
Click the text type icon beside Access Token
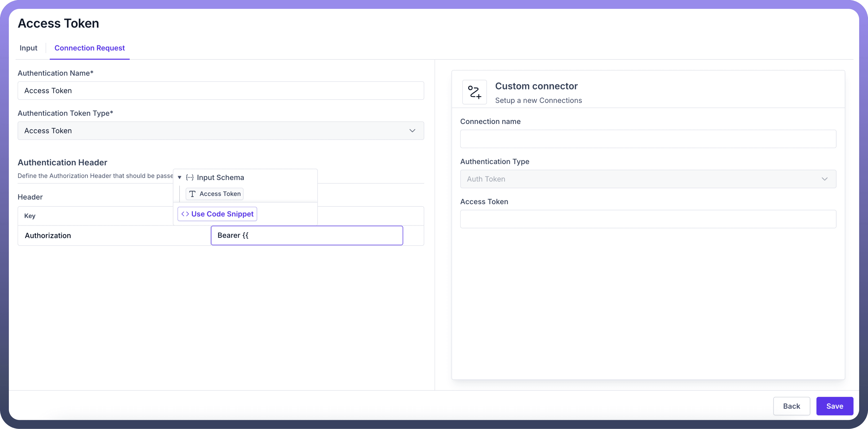pyautogui.click(x=192, y=194)
